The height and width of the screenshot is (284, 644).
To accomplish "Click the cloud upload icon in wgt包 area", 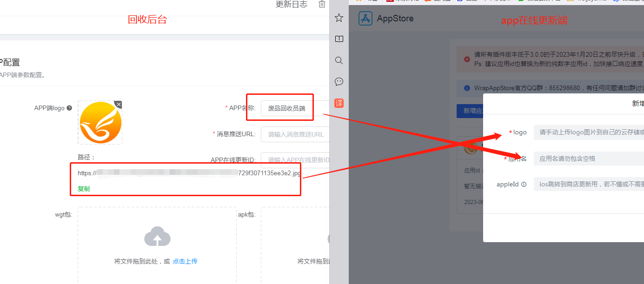I will point(157,237).
